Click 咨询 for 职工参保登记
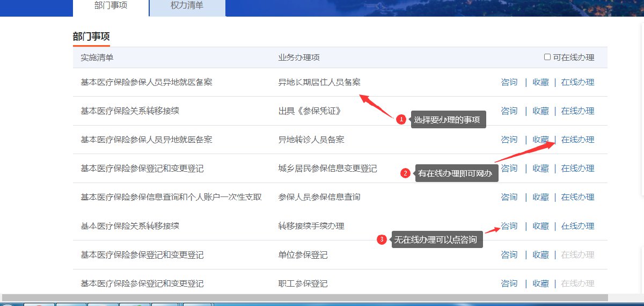Viewport: 644px width, 306px height. pyautogui.click(x=509, y=283)
